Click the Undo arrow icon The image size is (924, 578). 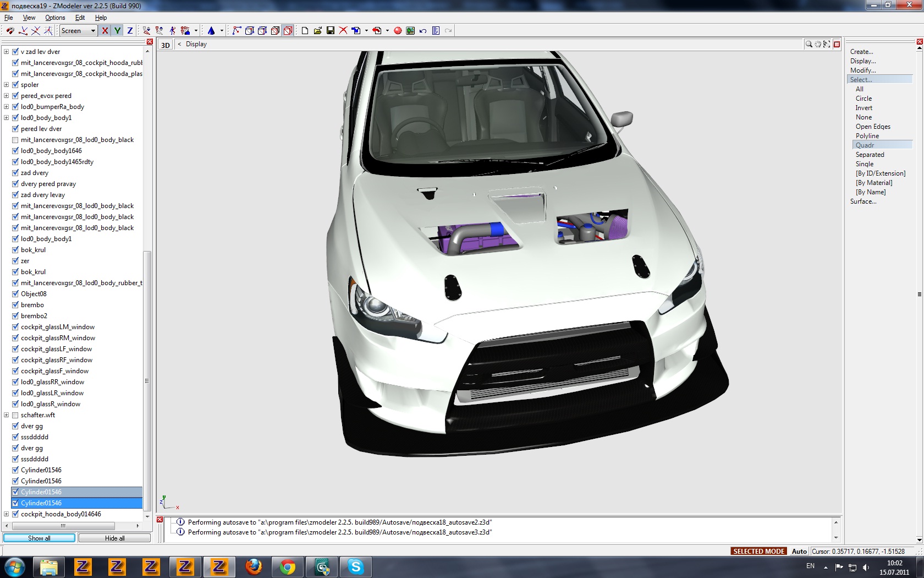(423, 31)
